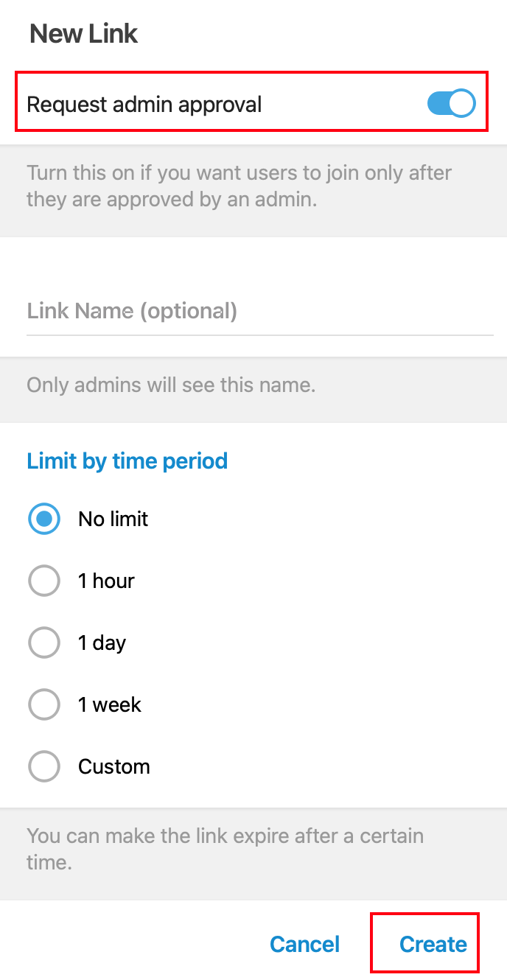
Task: Click the "Only admins will see this name" note
Action: [x=171, y=385]
